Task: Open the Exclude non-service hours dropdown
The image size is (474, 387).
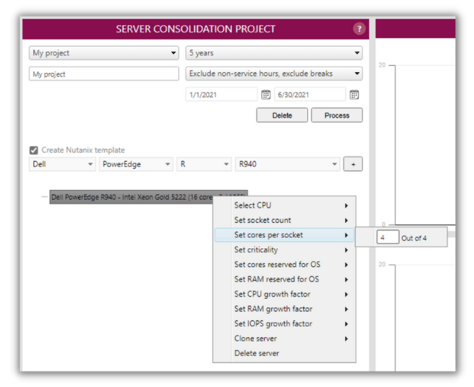Action: [274, 74]
